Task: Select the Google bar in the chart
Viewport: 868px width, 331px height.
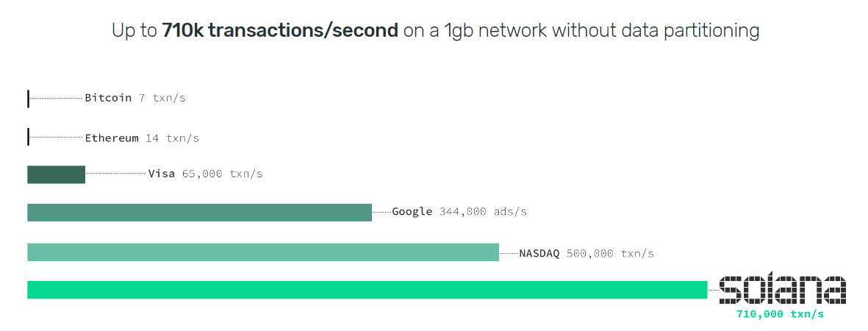Action: pyautogui.click(x=199, y=213)
